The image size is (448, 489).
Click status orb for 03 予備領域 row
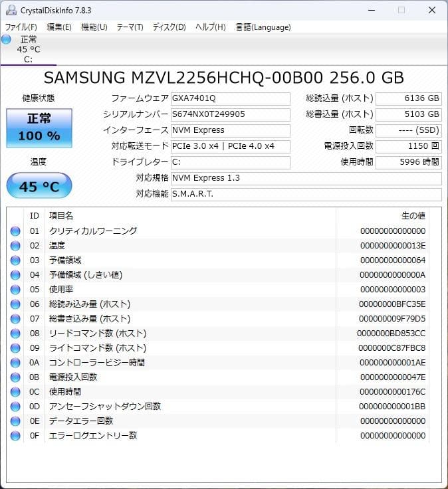(15, 260)
